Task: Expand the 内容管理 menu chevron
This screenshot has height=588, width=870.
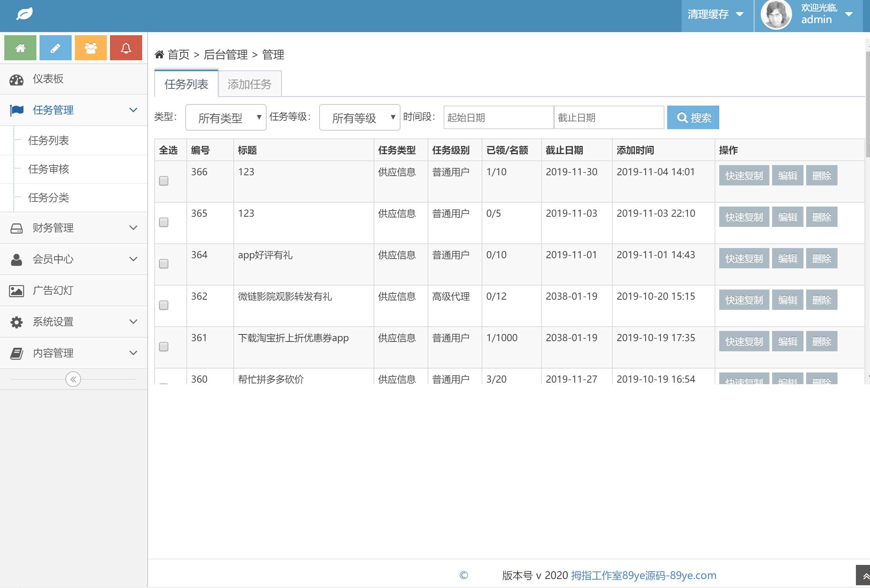Action: tap(133, 353)
